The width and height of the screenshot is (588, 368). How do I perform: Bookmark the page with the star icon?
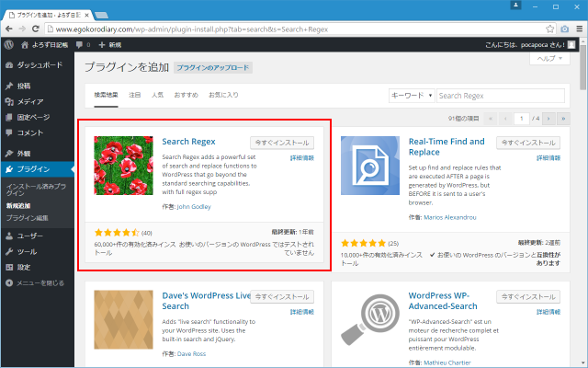549,29
